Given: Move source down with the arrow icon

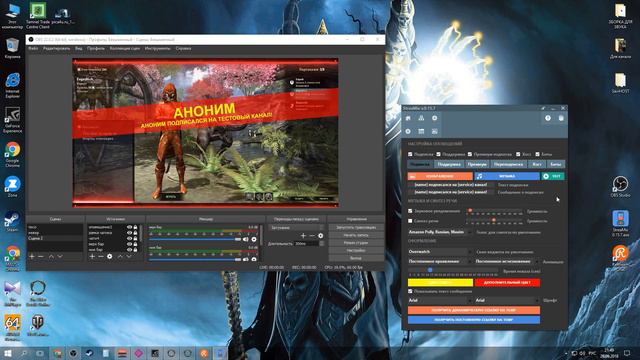Looking at the screenshot, I should point(129,256).
